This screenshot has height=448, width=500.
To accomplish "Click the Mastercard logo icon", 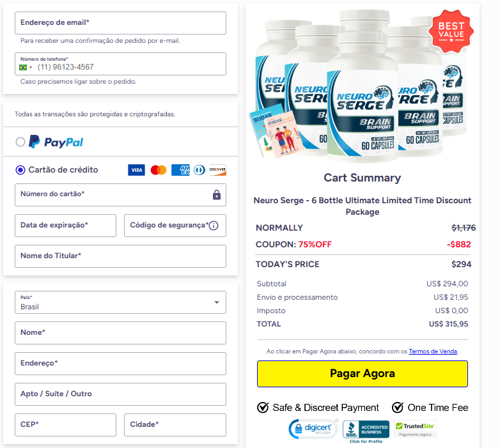I will pos(159,170).
